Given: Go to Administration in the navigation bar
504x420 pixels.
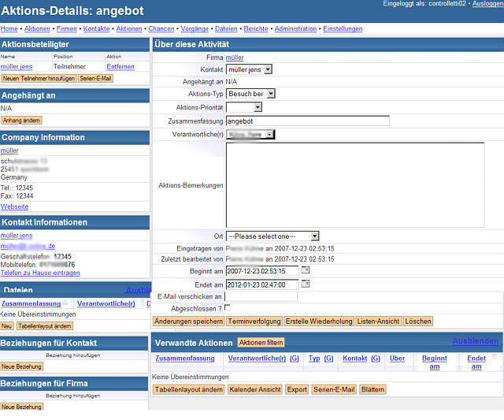Looking at the screenshot, I should [295, 29].
